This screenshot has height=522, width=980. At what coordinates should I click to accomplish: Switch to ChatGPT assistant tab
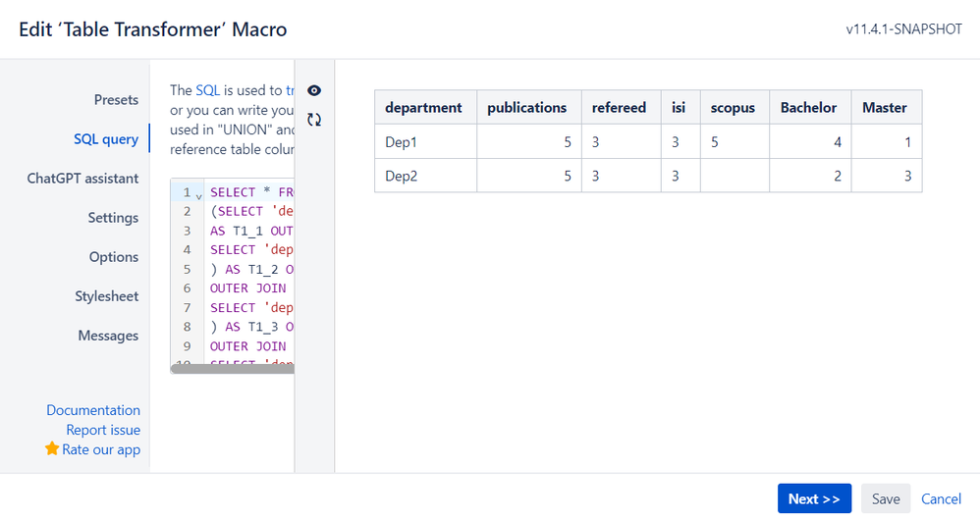pyautogui.click(x=82, y=179)
